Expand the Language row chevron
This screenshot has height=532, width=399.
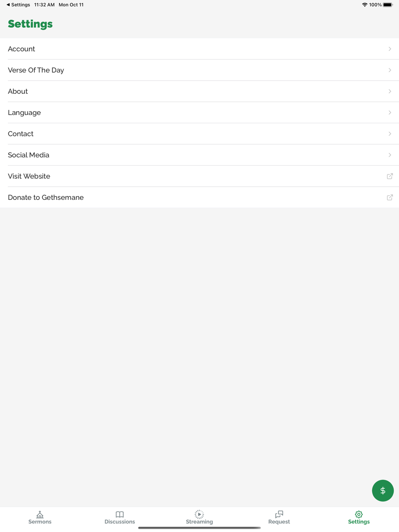click(x=390, y=112)
